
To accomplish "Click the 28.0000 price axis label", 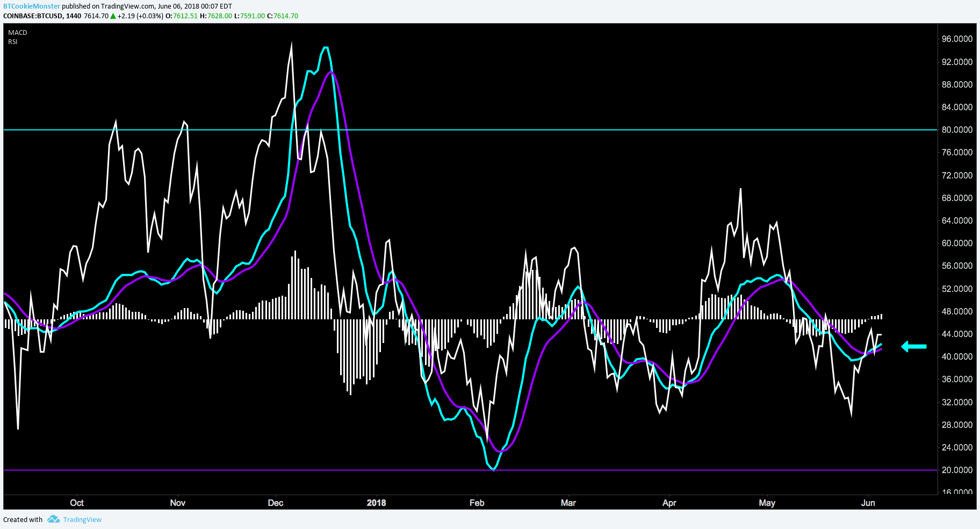I will [957, 425].
